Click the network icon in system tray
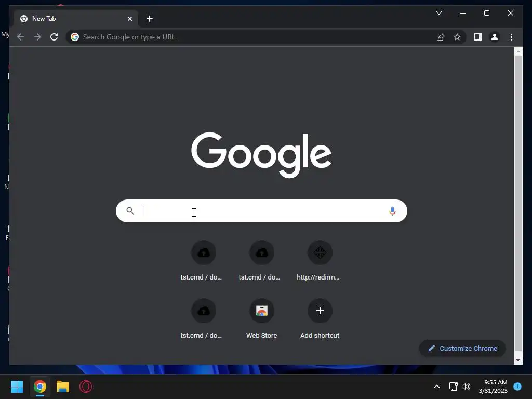532x399 pixels. (453, 387)
